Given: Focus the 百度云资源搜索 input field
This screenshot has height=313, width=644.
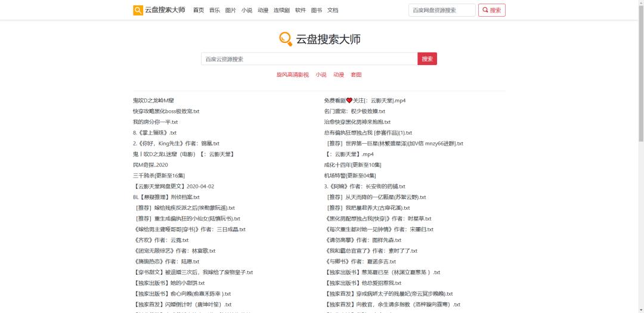Looking at the screenshot, I should [309, 59].
